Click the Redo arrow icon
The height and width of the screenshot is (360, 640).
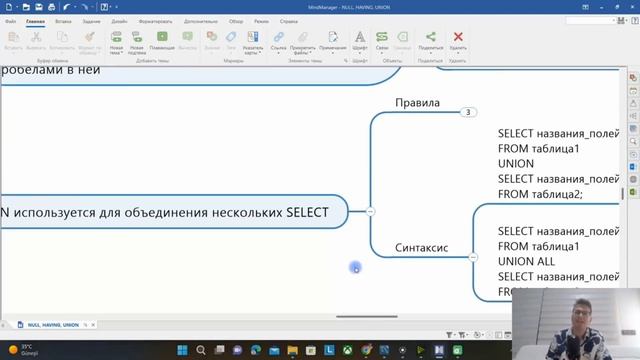click(84, 7)
